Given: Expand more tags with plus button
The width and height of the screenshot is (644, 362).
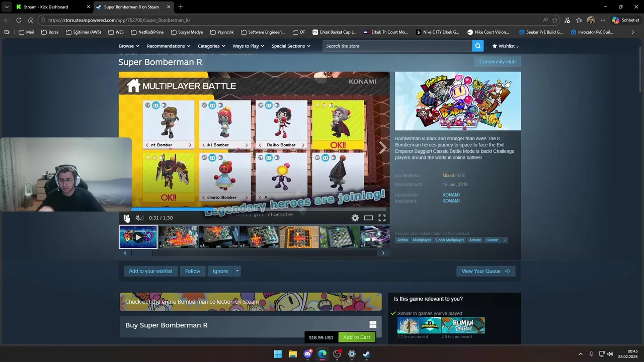Looking at the screenshot, I should click(505, 240).
